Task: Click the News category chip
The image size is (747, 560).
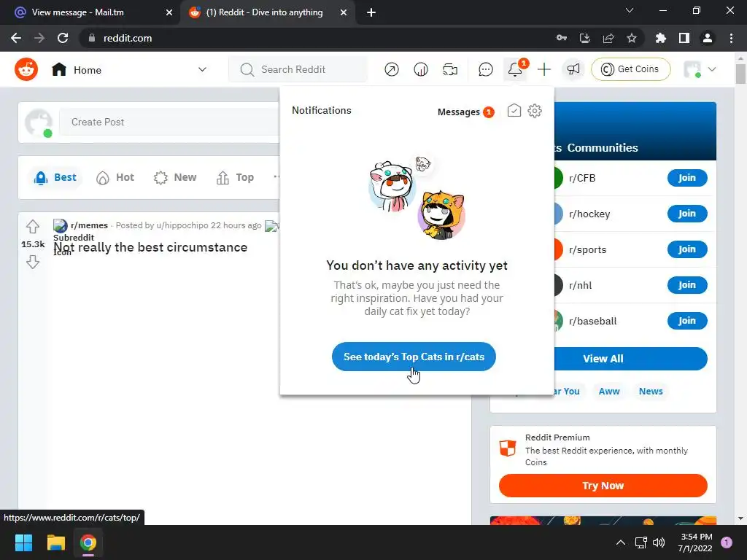Action: point(651,392)
